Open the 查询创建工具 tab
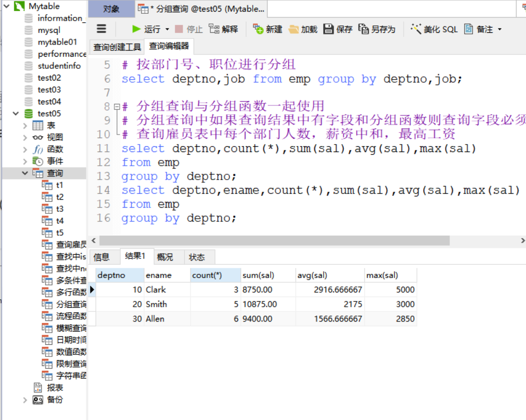 click(x=117, y=47)
